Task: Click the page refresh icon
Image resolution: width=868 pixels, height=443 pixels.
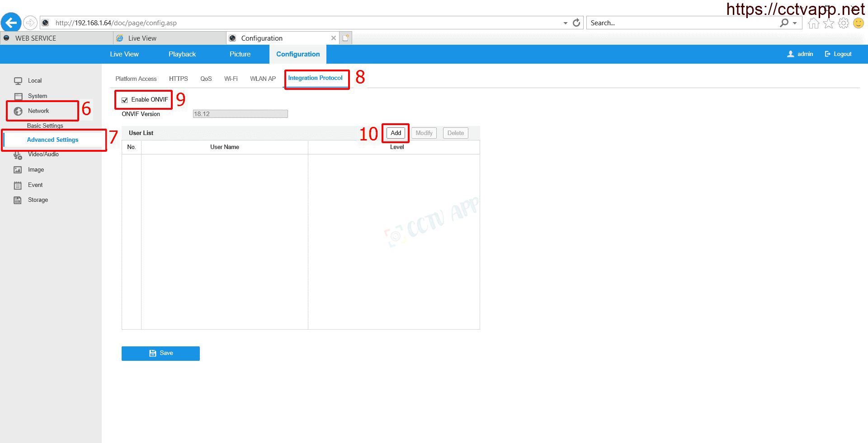Action: [576, 23]
